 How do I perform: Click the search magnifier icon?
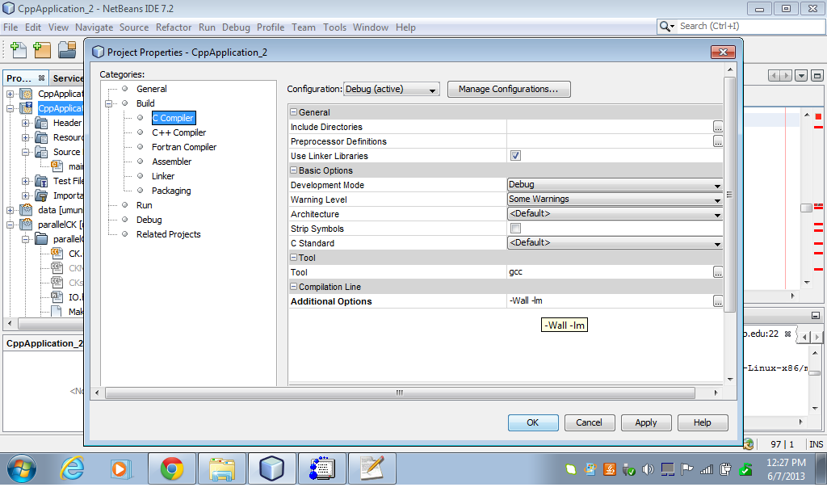(666, 27)
